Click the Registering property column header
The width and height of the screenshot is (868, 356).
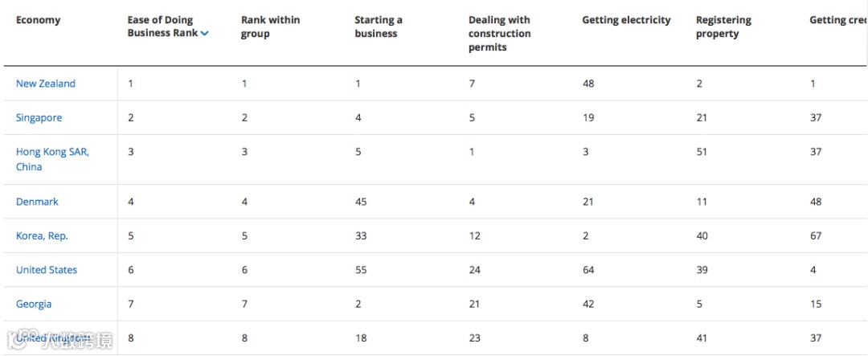723,27
